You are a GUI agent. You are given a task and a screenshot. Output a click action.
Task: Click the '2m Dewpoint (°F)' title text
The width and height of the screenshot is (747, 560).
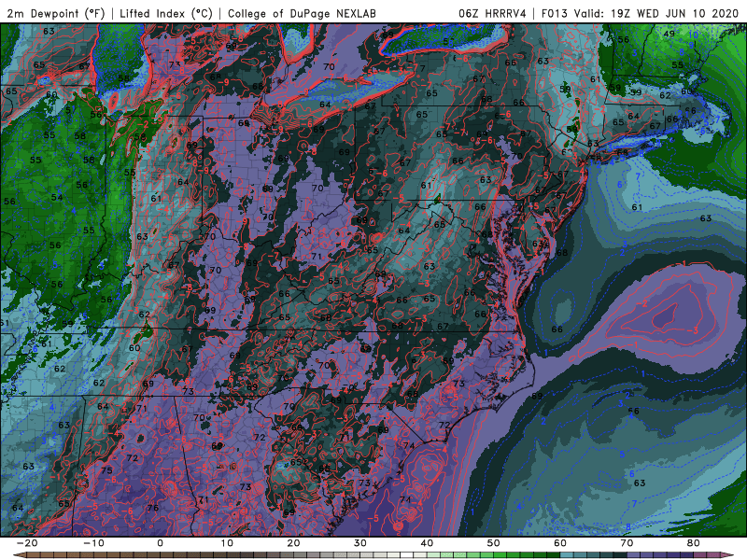click(55, 13)
